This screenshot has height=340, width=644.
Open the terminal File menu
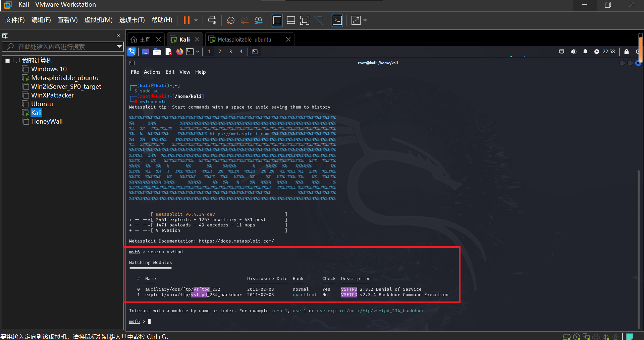pos(135,72)
